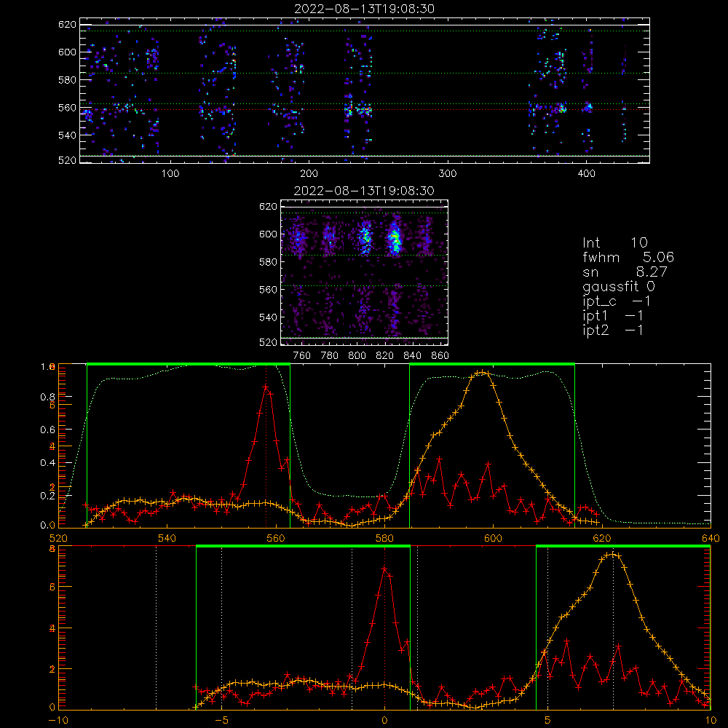
Task: Click x-axis label 100 in the top plot
Action: pyautogui.click(x=170, y=174)
